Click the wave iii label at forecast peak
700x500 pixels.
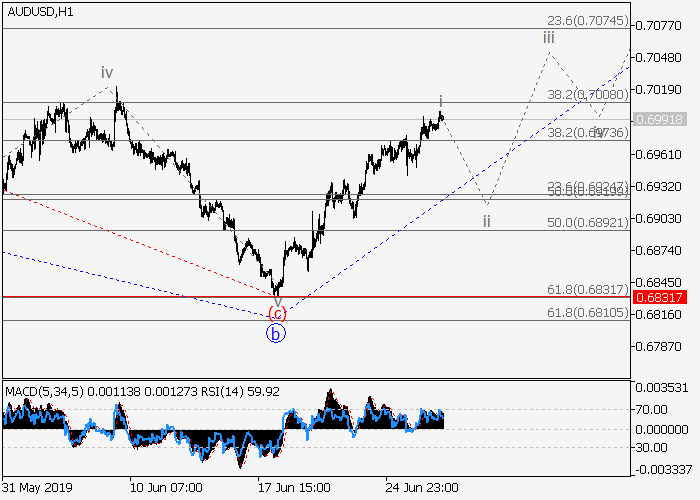click(x=549, y=37)
